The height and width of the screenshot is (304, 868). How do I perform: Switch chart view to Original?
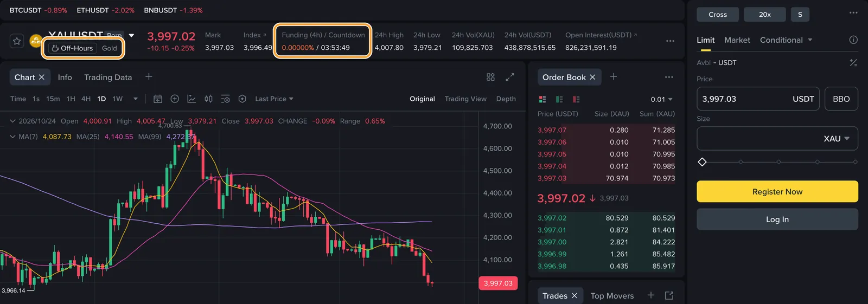point(422,99)
